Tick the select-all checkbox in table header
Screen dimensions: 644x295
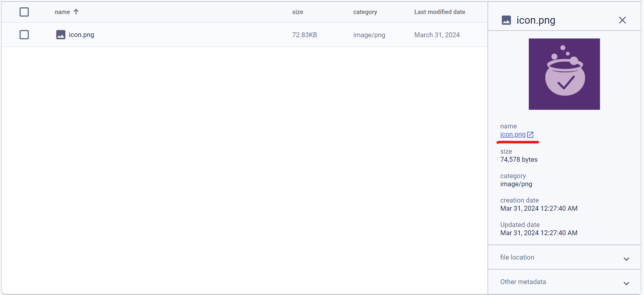[x=24, y=12]
